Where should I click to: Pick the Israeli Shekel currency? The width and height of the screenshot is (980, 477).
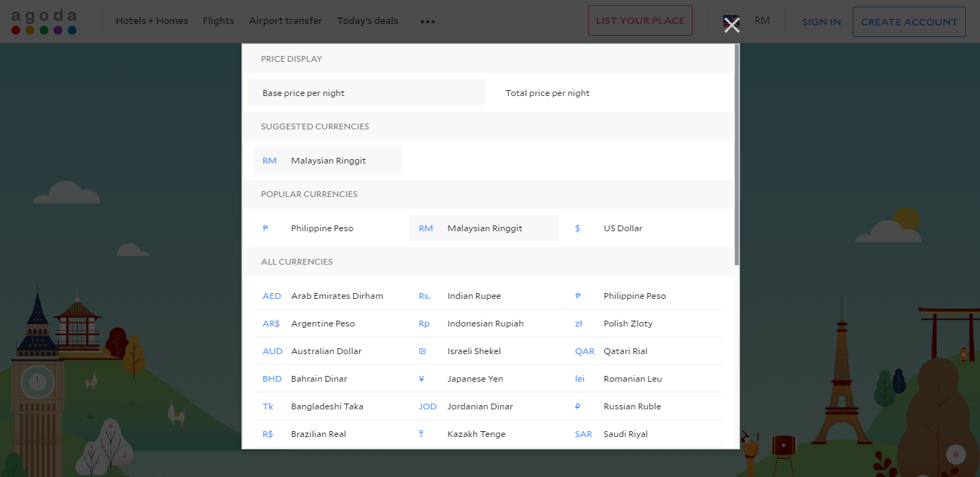(x=473, y=351)
